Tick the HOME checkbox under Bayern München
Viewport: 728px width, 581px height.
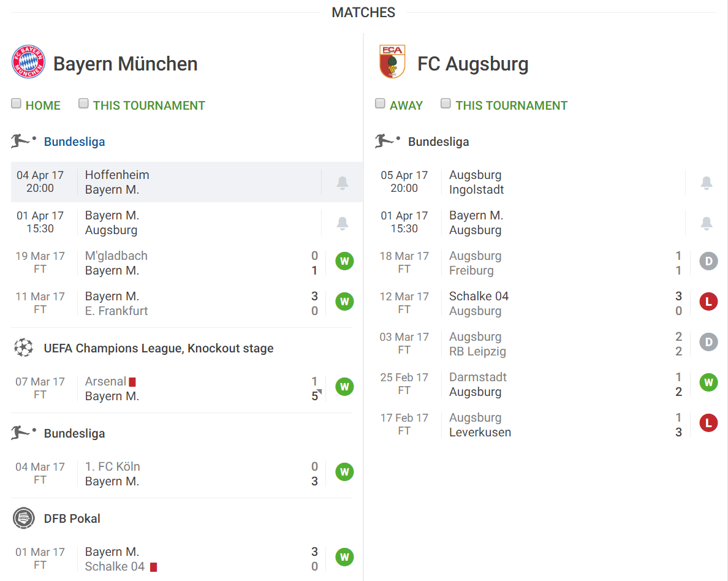click(x=17, y=103)
